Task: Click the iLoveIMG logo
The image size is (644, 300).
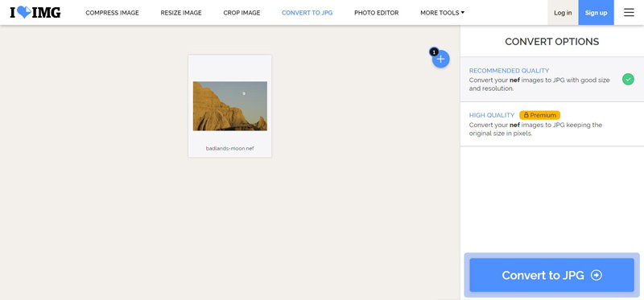Action: 35,13
